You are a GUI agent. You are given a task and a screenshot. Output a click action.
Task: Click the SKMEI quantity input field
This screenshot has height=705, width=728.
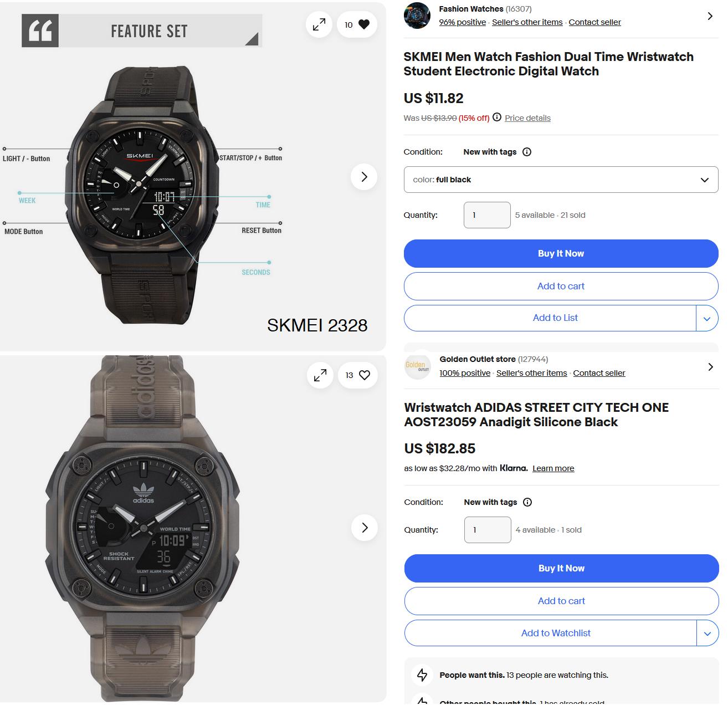(x=487, y=215)
